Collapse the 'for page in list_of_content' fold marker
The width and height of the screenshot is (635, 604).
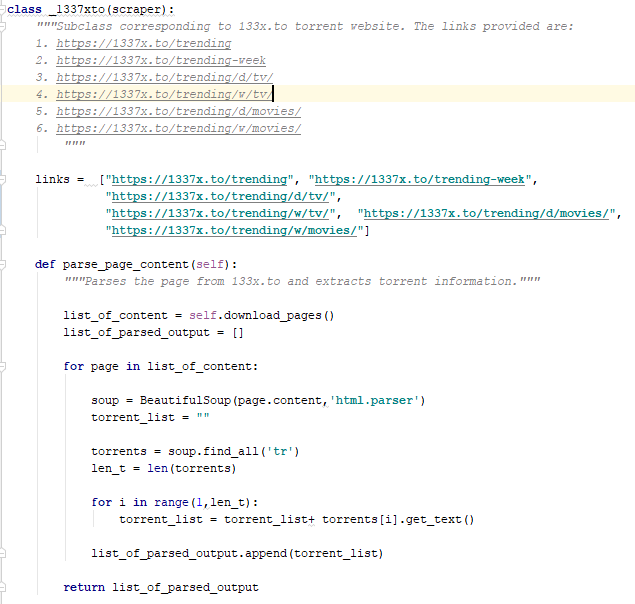(x=2, y=367)
